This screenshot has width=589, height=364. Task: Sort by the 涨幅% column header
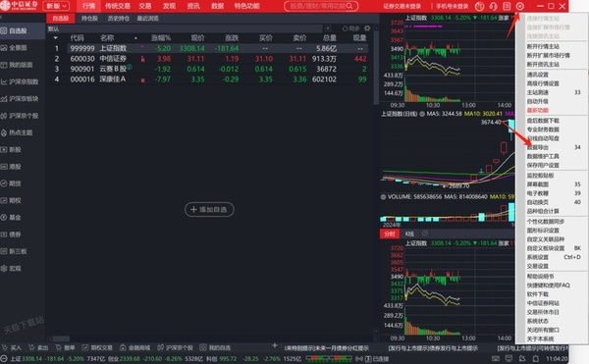tap(161, 38)
